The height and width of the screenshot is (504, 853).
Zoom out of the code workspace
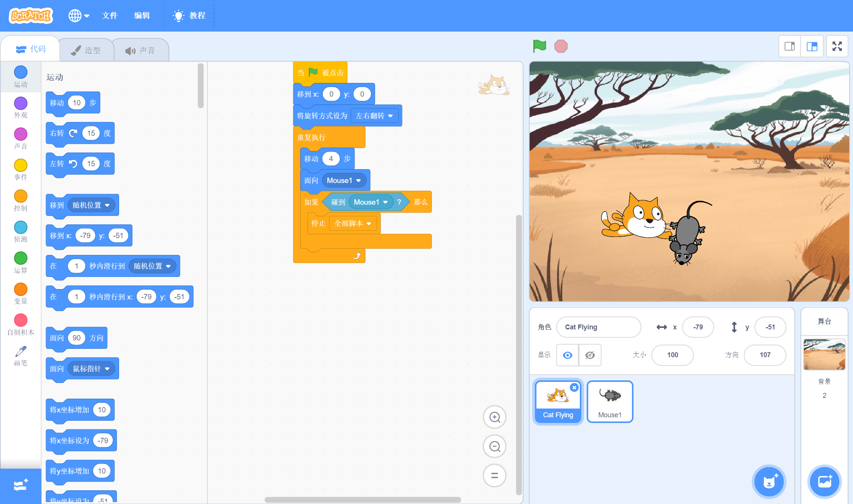[x=494, y=446]
